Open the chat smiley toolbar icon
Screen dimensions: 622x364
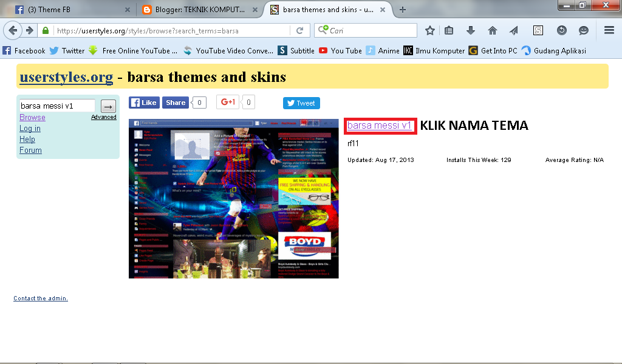(x=584, y=30)
